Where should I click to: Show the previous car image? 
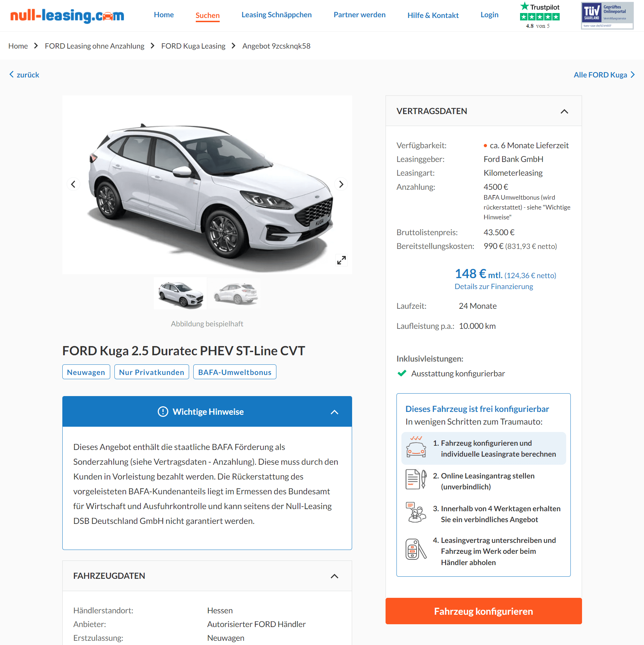(x=73, y=184)
